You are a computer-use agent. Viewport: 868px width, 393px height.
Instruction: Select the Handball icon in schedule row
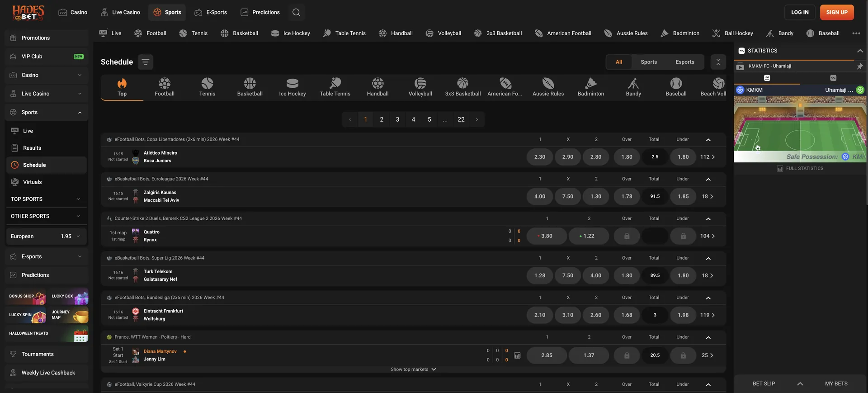click(377, 83)
